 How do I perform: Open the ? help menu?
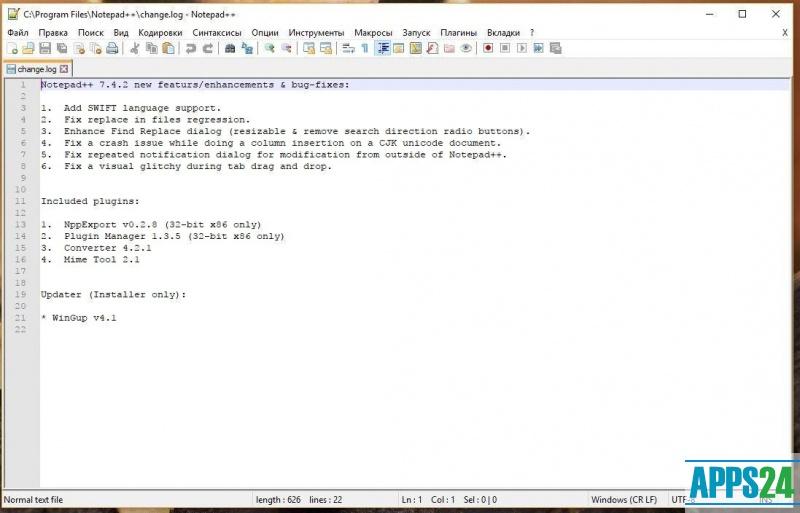pos(532,33)
